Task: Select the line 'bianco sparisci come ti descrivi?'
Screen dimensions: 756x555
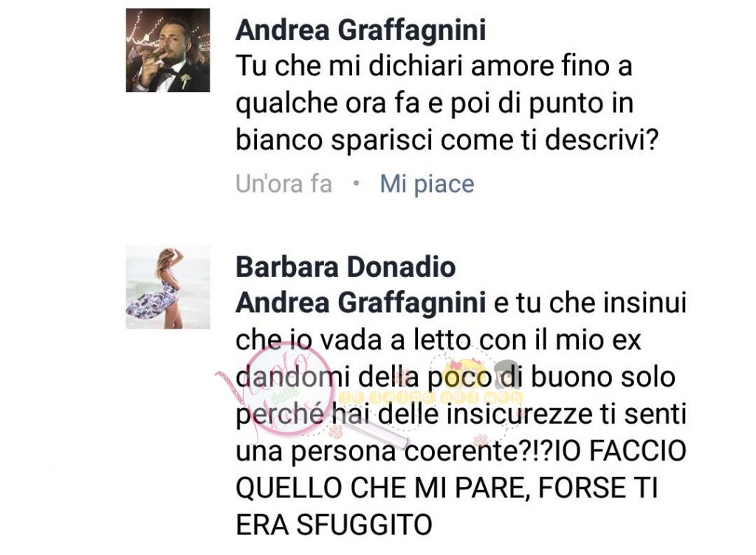Action: click(x=447, y=140)
